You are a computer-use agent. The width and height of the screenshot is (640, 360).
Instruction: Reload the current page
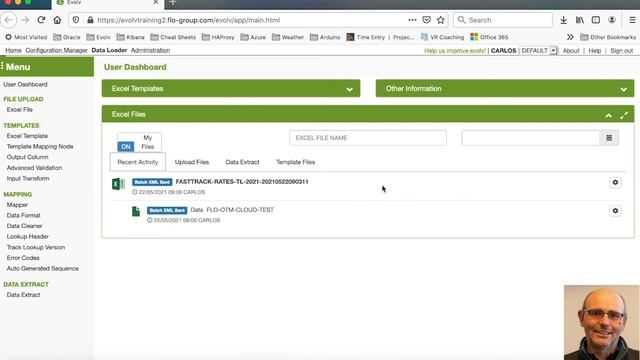[x=41, y=20]
